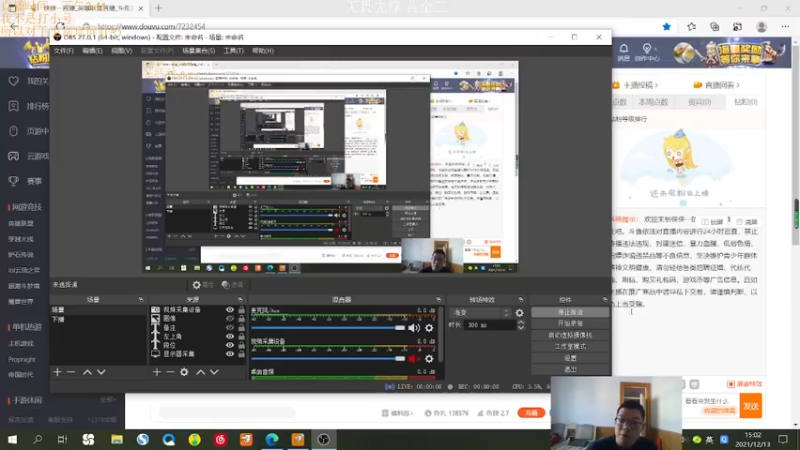Toggle visibility of 图像 source
The height and width of the screenshot is (450, 800).
click(230, 318)
